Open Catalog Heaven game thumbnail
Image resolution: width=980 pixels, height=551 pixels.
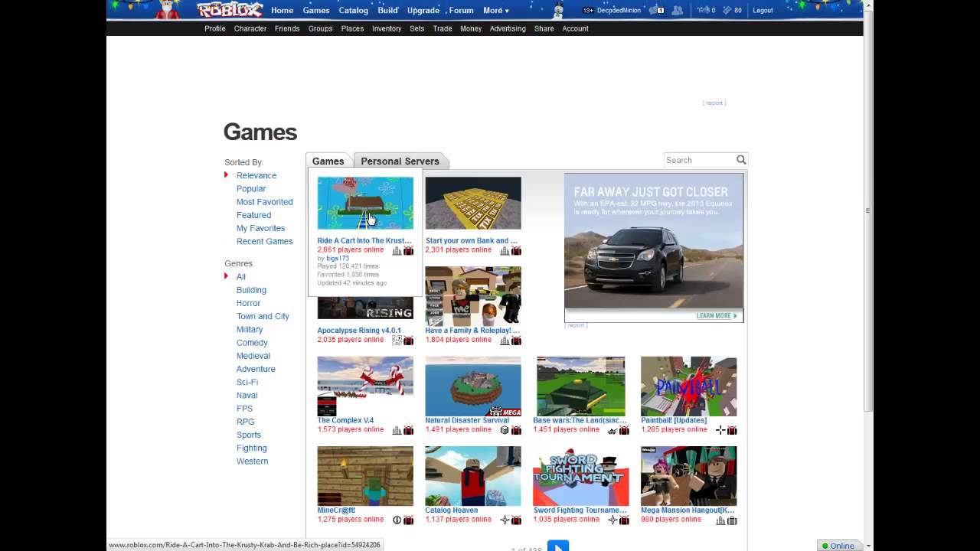(473, 476)
